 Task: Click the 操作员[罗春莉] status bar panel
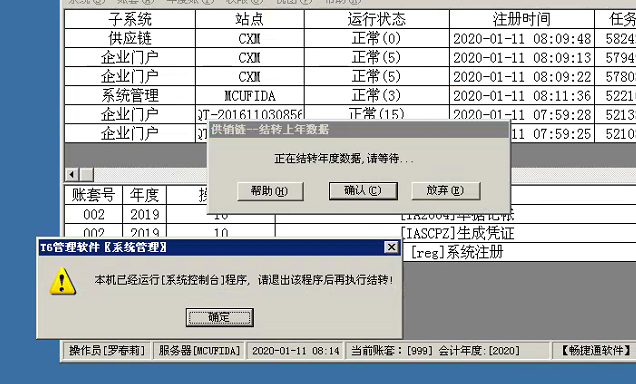pos(107,350)
